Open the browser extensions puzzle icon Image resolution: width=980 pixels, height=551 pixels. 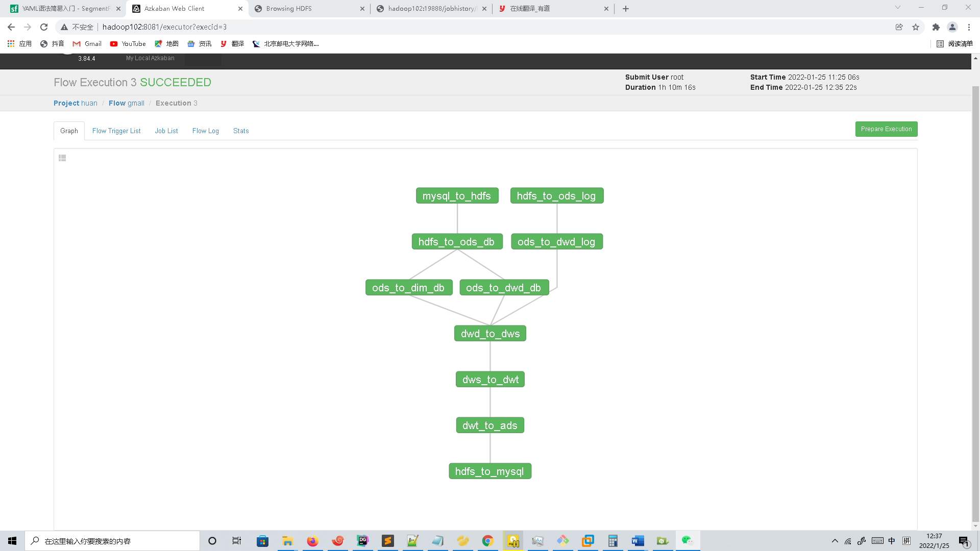pos(936,27)
